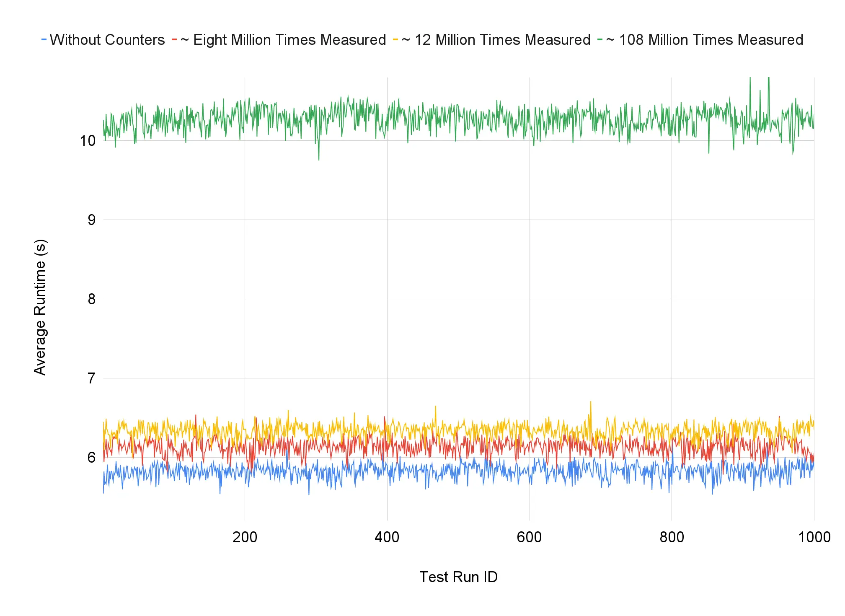Select the Without Counters legend label
Image resolution: width=845 pixels, height=616 pixels.
(107, 40)
